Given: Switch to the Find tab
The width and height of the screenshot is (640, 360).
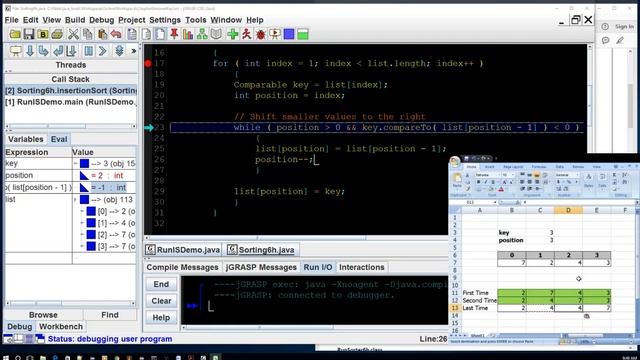Looking at the screenshot, I should pyautogui.click(x=110, y=315).
